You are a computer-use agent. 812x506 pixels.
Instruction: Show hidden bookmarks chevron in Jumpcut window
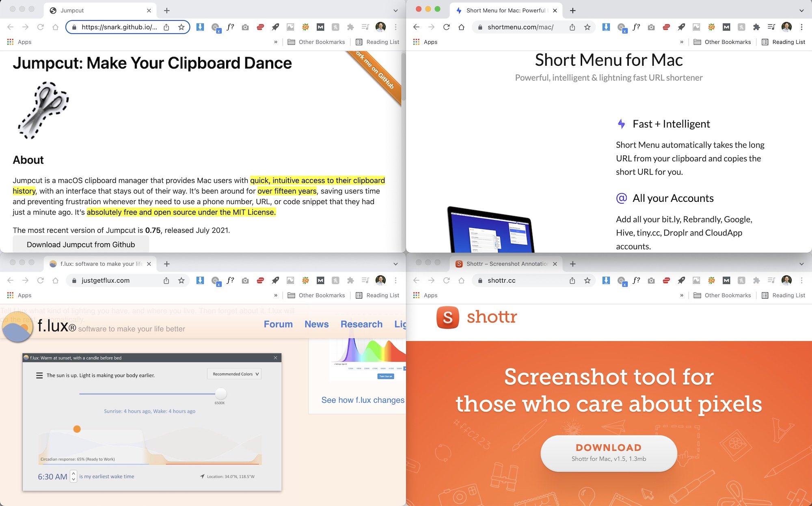[x=276, y=42]
